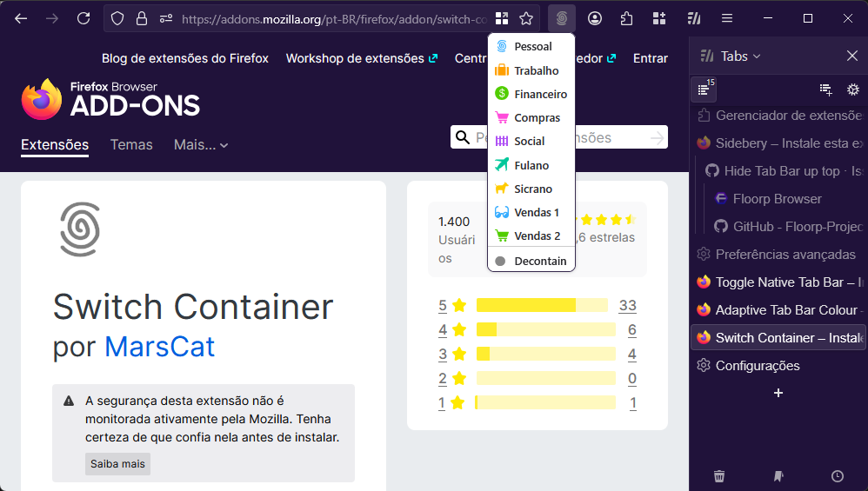Choose Decontain from the container list
This screenshot has width=868, height=491.
(531, 261)
